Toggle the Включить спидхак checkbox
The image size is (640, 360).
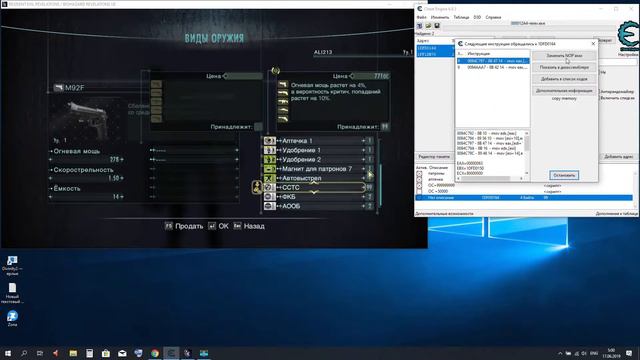[600, 98]
